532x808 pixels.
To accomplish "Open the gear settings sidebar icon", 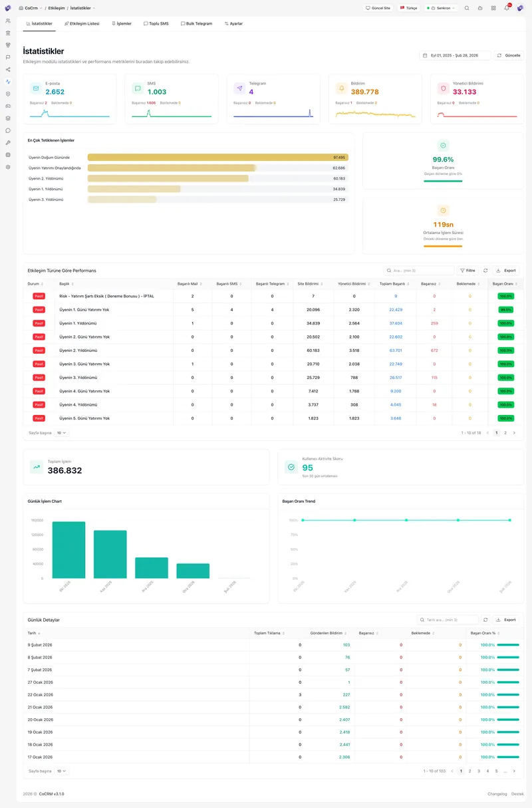I will (x=8, y=167).
